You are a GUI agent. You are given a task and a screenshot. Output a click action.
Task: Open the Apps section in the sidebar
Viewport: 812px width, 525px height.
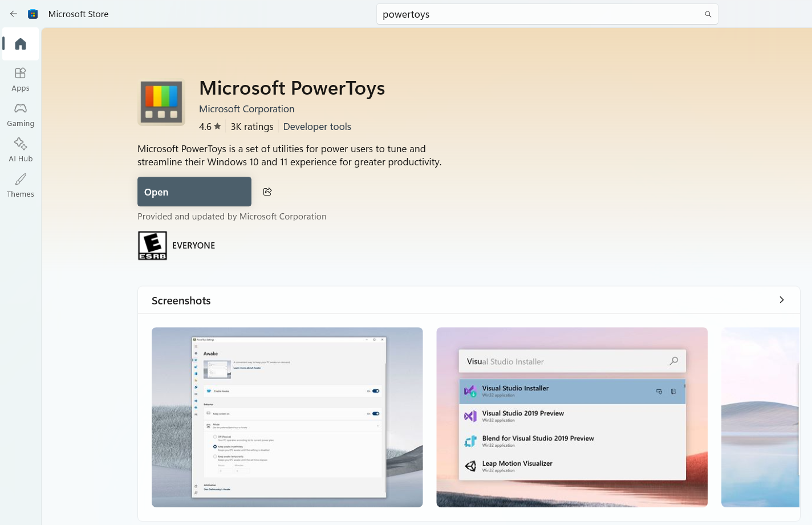pyautogui.click(x=21, y=79)
